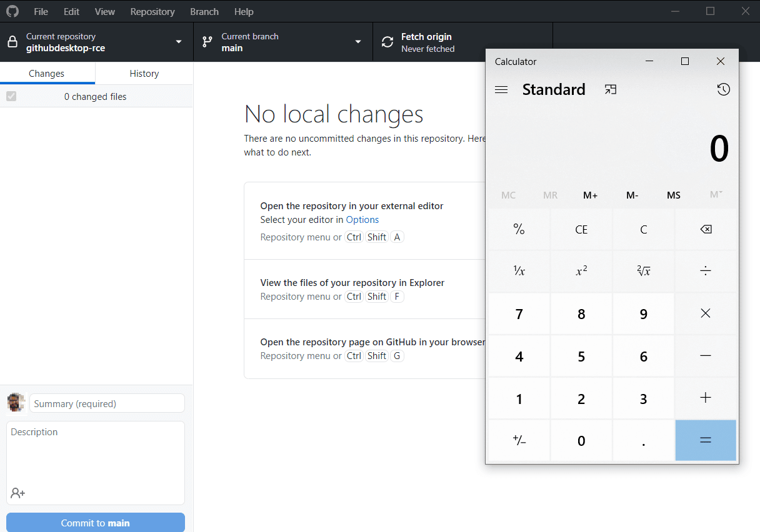Screen dimensions: 760x532
Task: Click the GitHub Desktop octocat logo icon
Action: pyautogui.click(x=12, y=11)
